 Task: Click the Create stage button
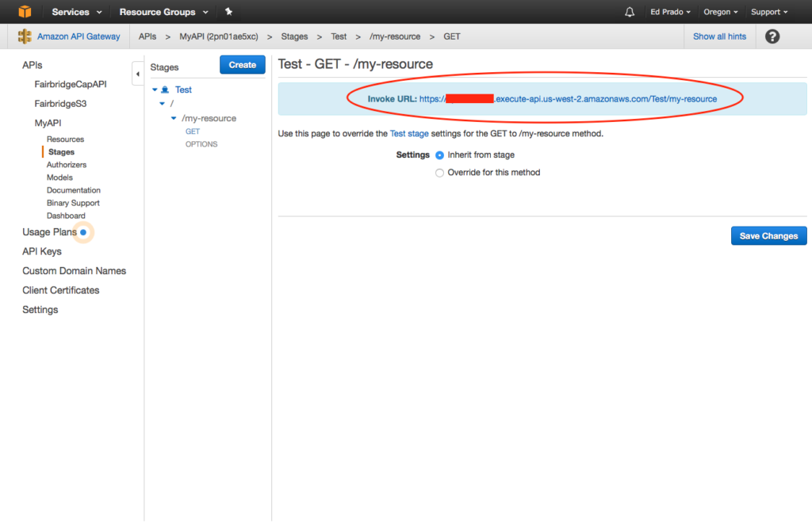point(242,65)
